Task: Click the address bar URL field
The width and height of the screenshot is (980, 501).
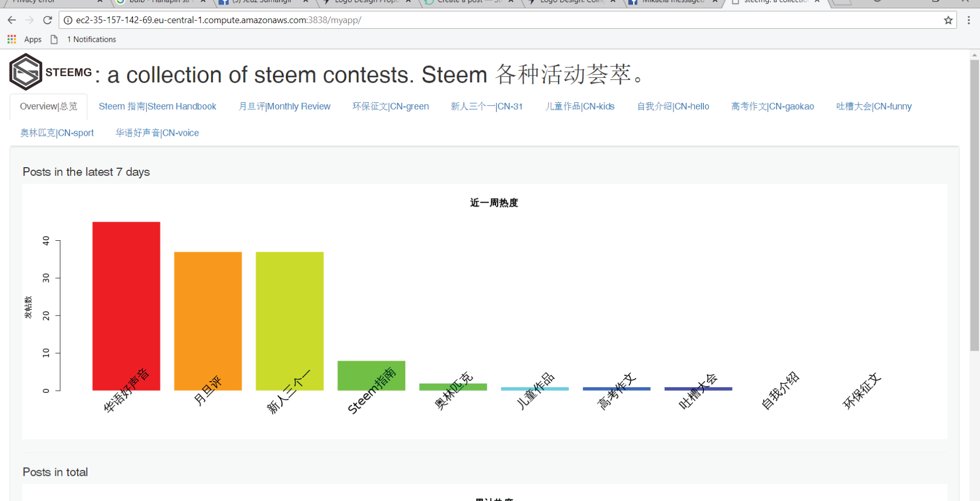Action: (506, 20)
